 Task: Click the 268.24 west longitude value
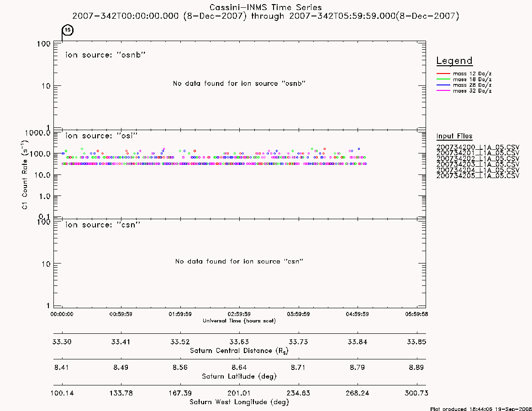click(x=357, y=393)
